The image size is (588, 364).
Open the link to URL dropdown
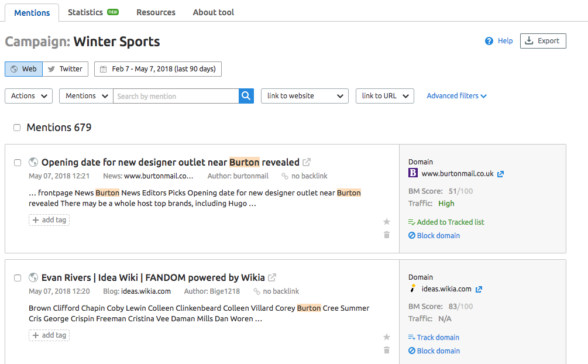pos(385,96)
